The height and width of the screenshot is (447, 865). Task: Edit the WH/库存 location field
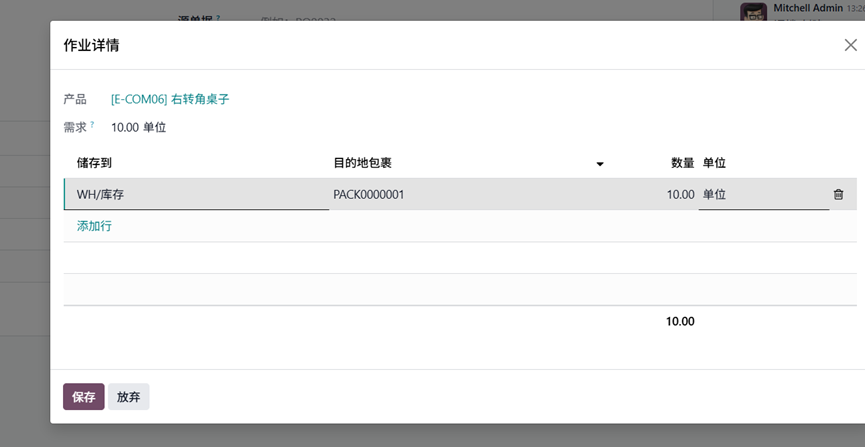197,194
